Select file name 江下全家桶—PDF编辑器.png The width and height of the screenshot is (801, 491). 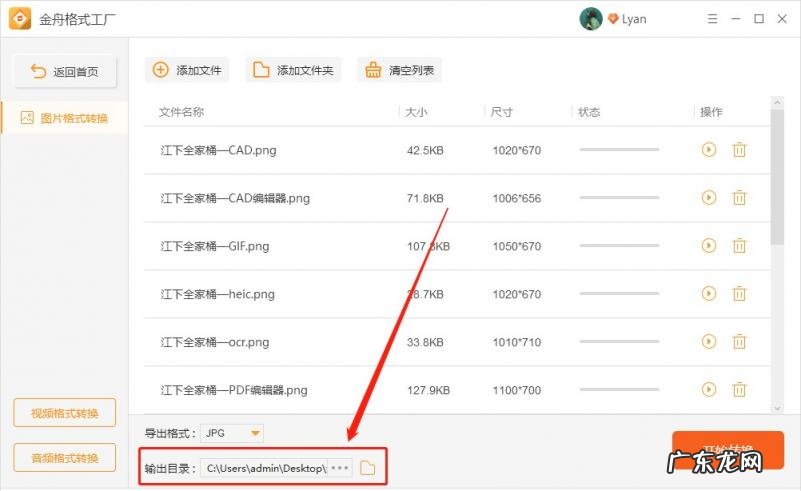(234, 390)
